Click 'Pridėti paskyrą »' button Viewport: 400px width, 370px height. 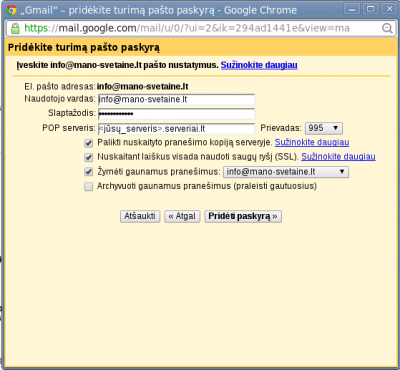(x=243, y=216)
